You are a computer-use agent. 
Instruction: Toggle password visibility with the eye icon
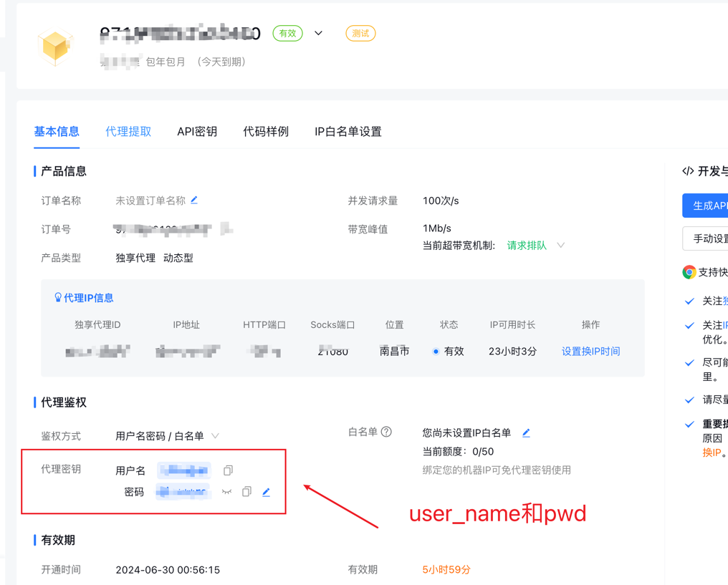point(226,492)
